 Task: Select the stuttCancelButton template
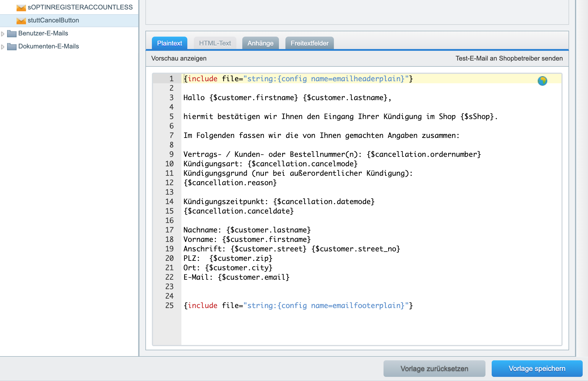pos(53,20)
